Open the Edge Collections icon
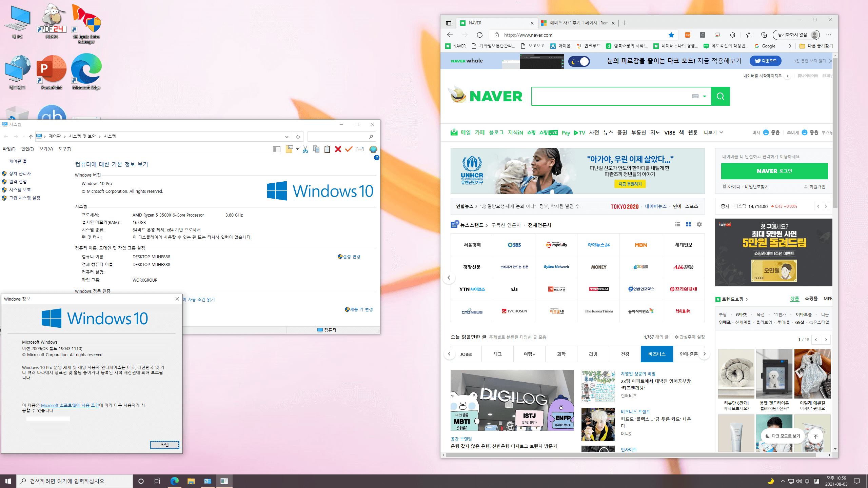 coord(764,35)
